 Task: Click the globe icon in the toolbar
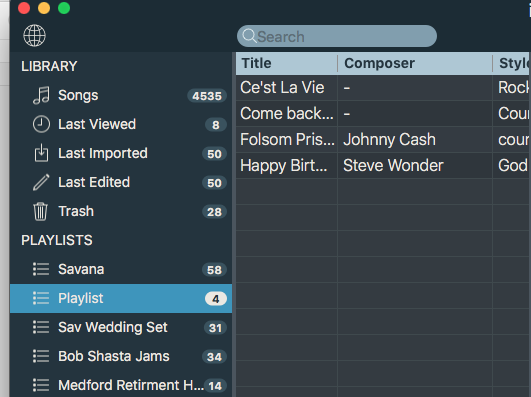coord(34,36)
